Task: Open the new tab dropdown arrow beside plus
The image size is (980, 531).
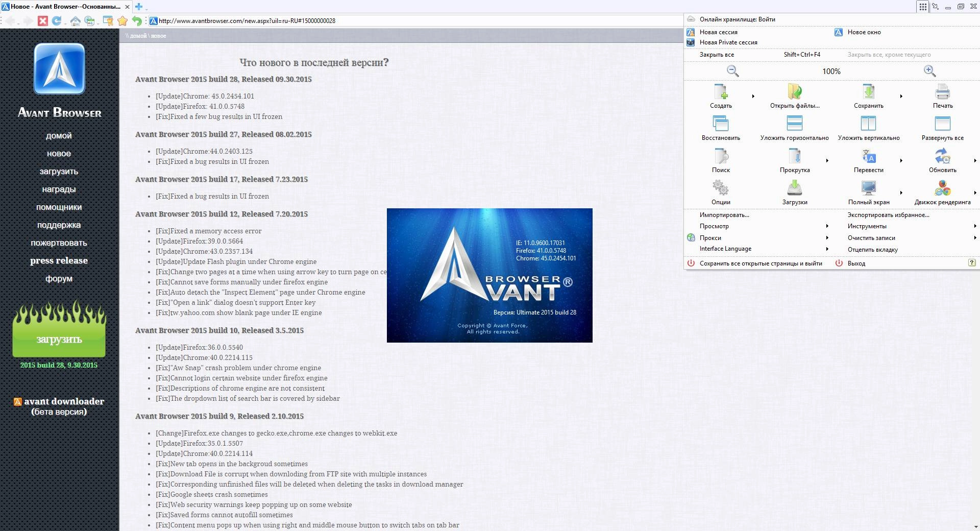Action: (x=146, y=9)
